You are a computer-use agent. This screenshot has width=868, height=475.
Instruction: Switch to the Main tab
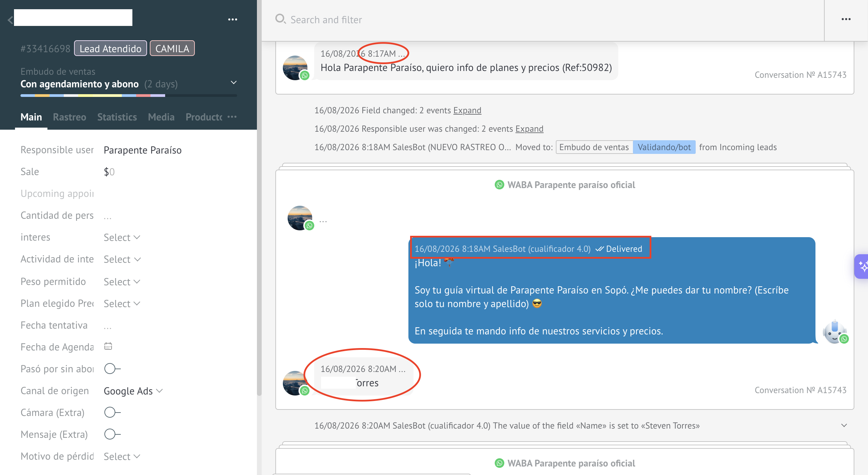(31, 117)
